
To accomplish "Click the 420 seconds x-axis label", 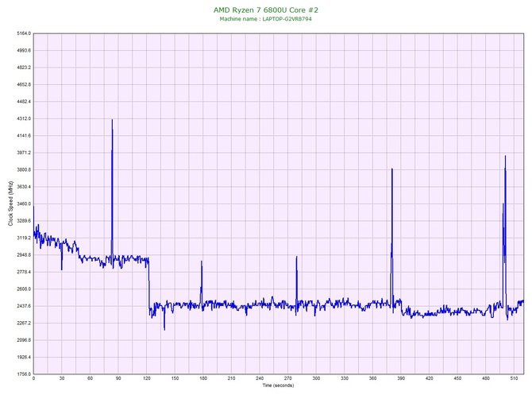I will pos(430,378).
